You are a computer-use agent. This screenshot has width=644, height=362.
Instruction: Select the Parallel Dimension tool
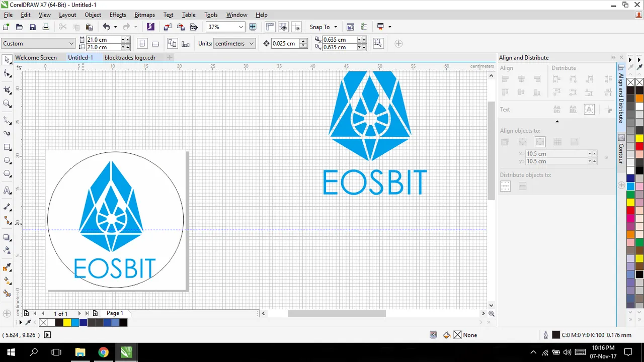pos(7,207)
